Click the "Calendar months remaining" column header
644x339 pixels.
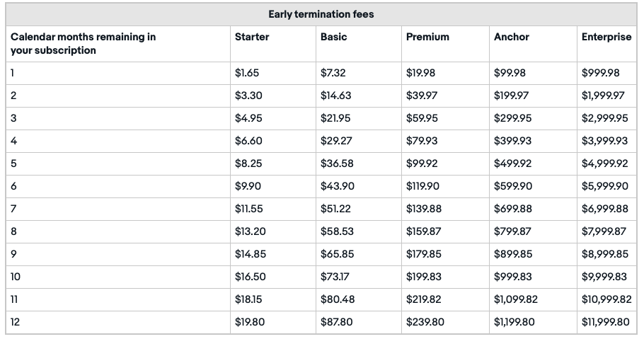tap(84, 43)
